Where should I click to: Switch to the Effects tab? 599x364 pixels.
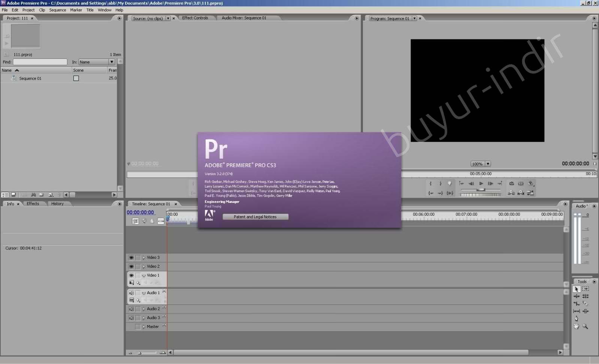click(x=33, y=204)
